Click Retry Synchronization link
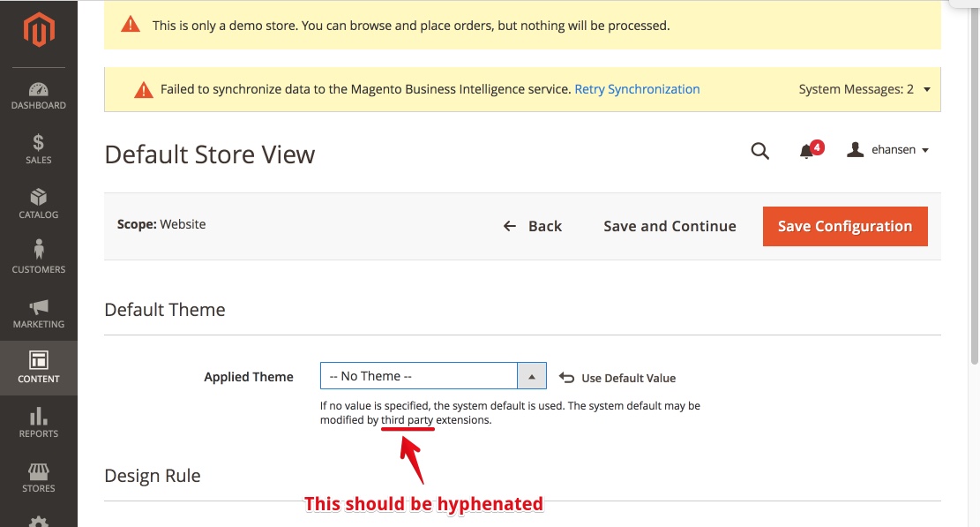Screen dimensions: 980x527 [637, 89]
